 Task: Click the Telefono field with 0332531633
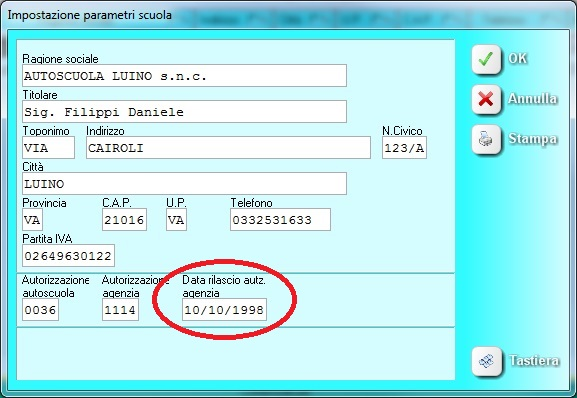[280, 220]
